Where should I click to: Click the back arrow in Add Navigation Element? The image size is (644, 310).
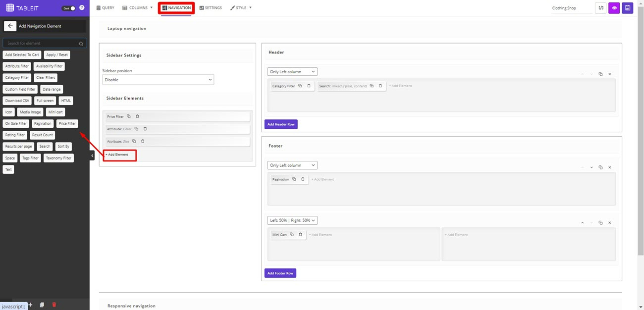(9, 26)
